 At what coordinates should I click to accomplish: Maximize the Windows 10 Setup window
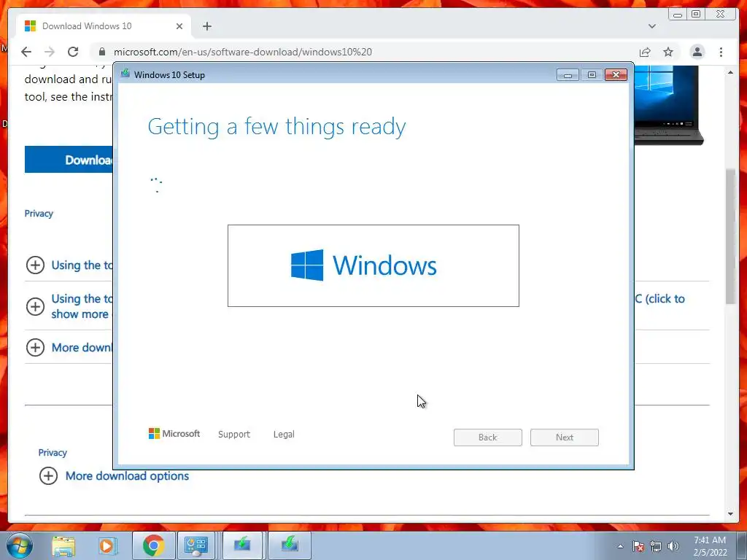592,75
